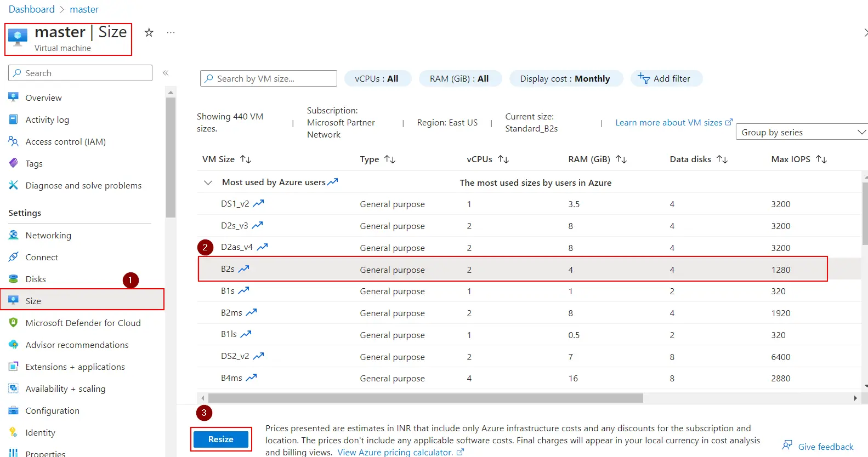Image resolution: width=868 pixels, height=457 pixels.
Task: Open the Display cost Monthly filter
Action: pos(565,79)
